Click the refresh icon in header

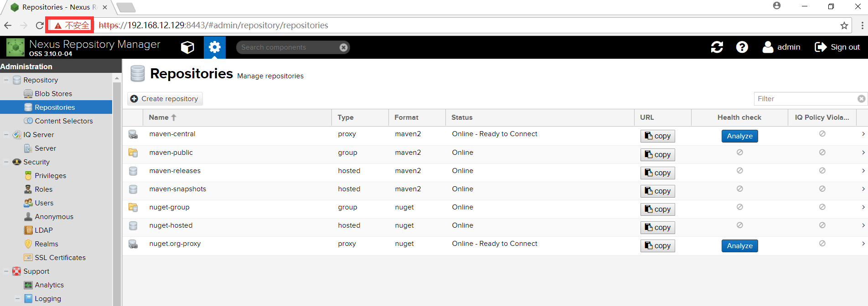717,47
